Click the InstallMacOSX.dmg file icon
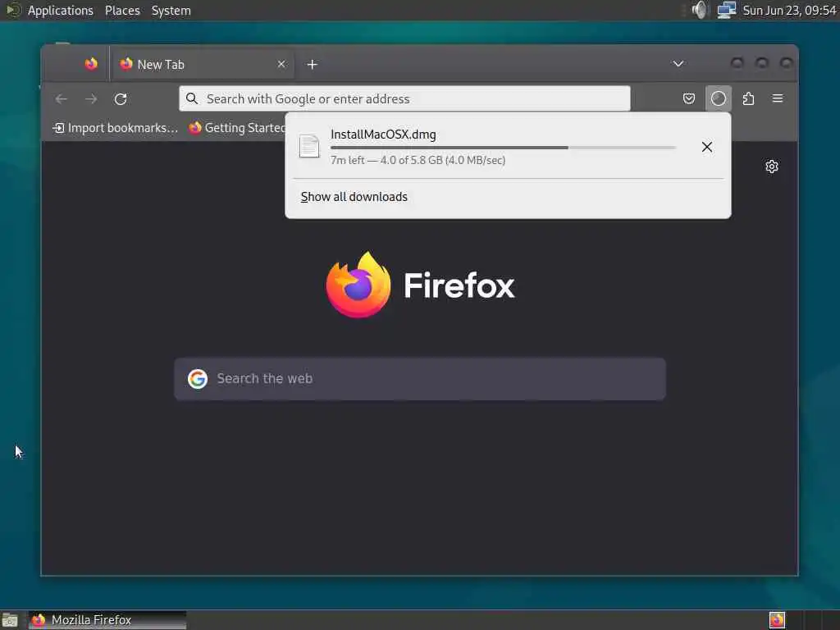Viewport: 840px width, 630px height. [309, 147]
